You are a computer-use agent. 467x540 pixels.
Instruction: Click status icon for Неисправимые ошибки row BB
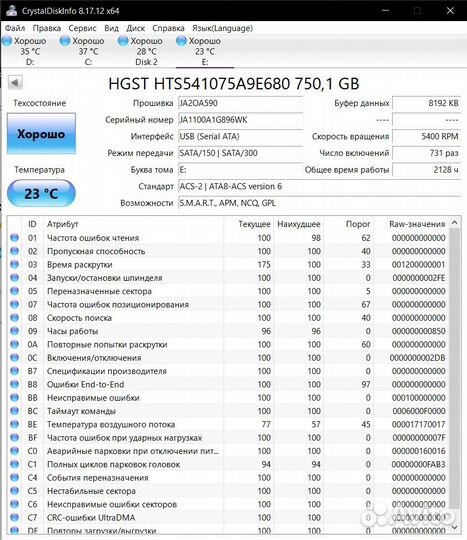pyautogui.click(x=14, y=397)
